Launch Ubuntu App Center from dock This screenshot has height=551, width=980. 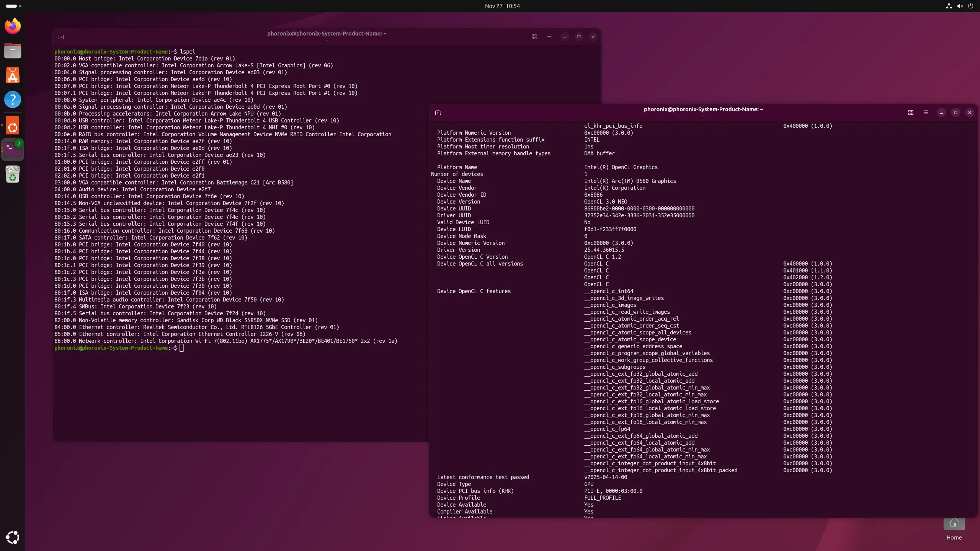13,75
